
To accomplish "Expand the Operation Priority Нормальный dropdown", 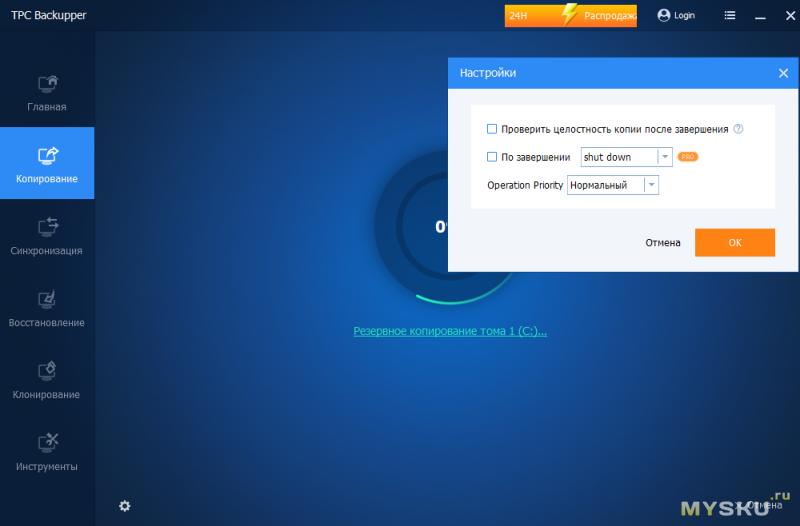I will pyautogui.click(x=651, y=185).
